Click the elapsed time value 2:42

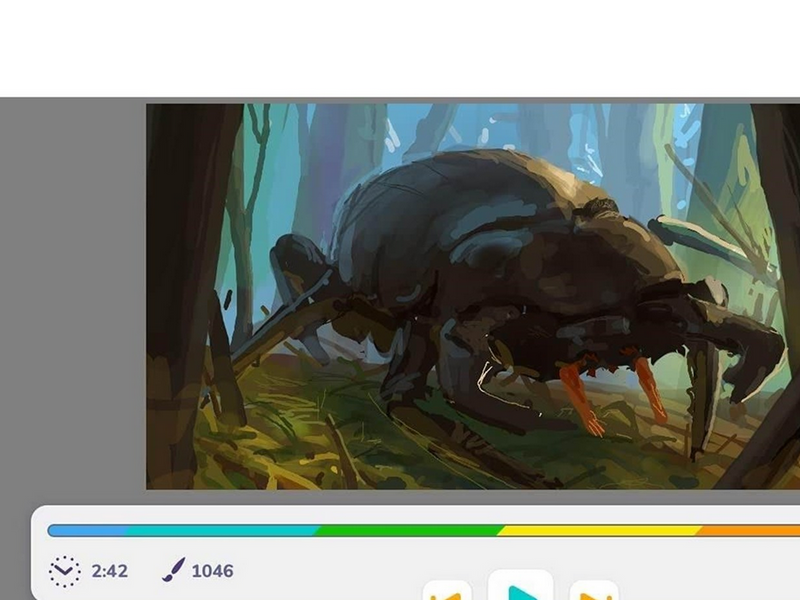click(110, 571)
